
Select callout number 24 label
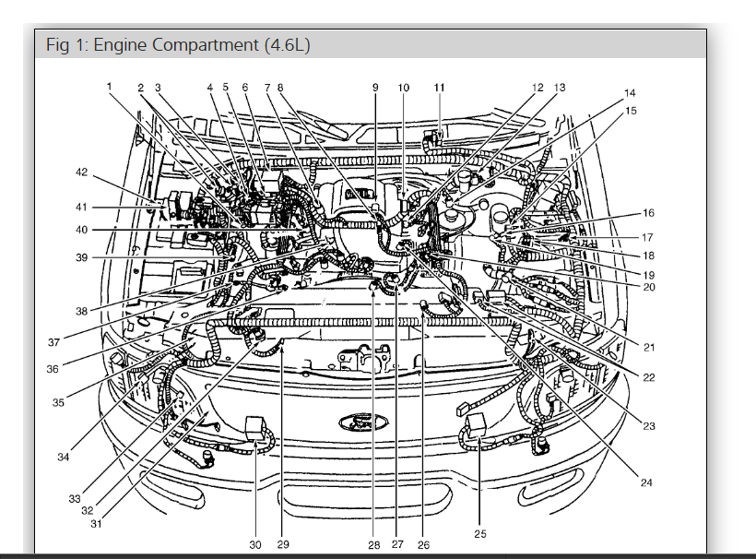646,482
